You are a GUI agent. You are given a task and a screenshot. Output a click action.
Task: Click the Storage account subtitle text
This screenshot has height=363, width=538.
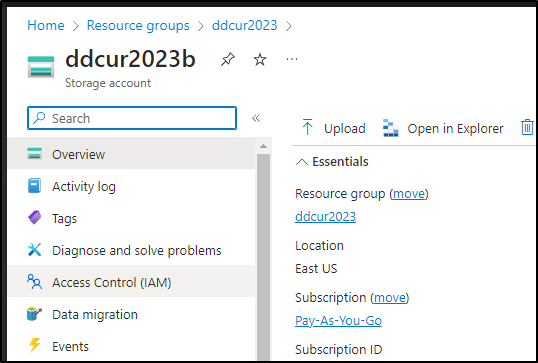[x=108, y=83]
